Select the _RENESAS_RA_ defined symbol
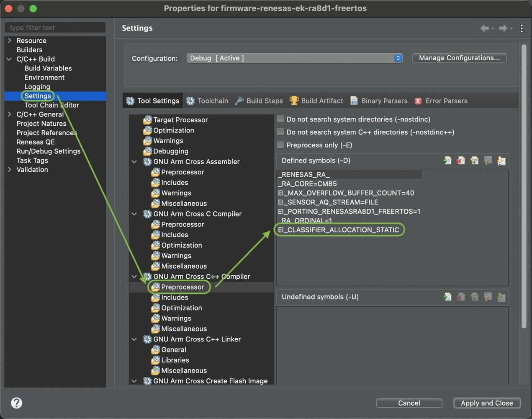This screenshot has width=532, height=419. pos(303,174)
